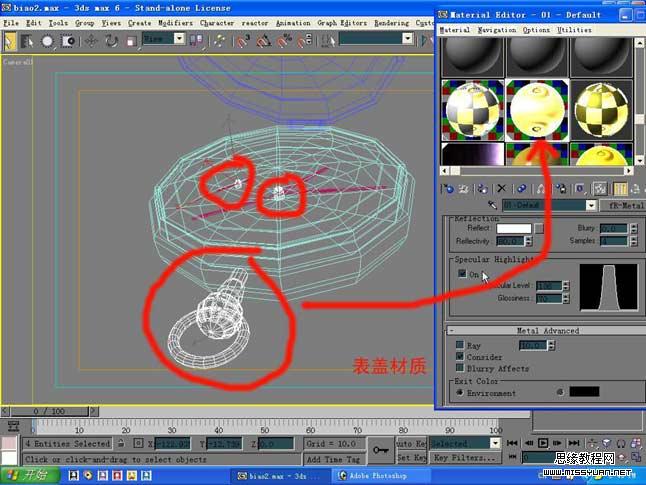Select glossy yellow sphere material slot
The height and width of the screenshot is (485, 646).
click(x=537, y=110)
